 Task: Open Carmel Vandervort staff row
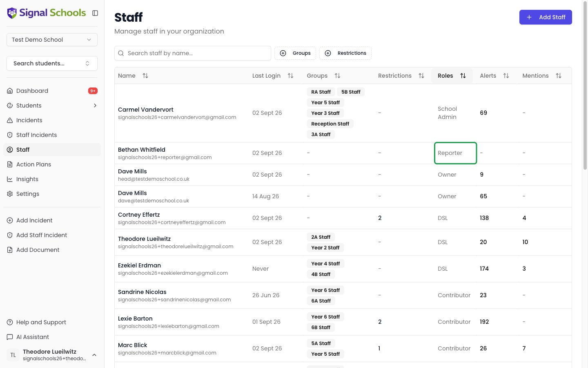(x=343, y=113)
